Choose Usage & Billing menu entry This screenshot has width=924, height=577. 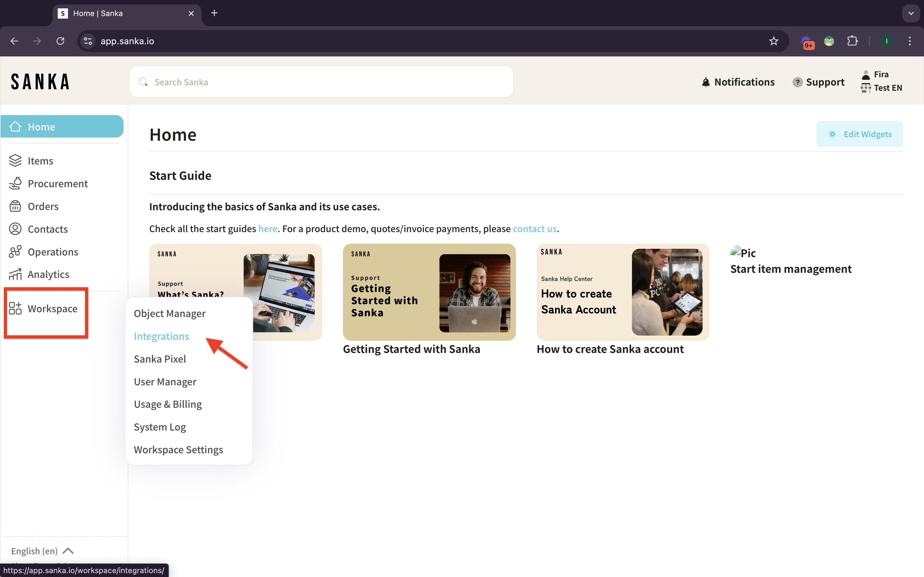tap(167, 404)
